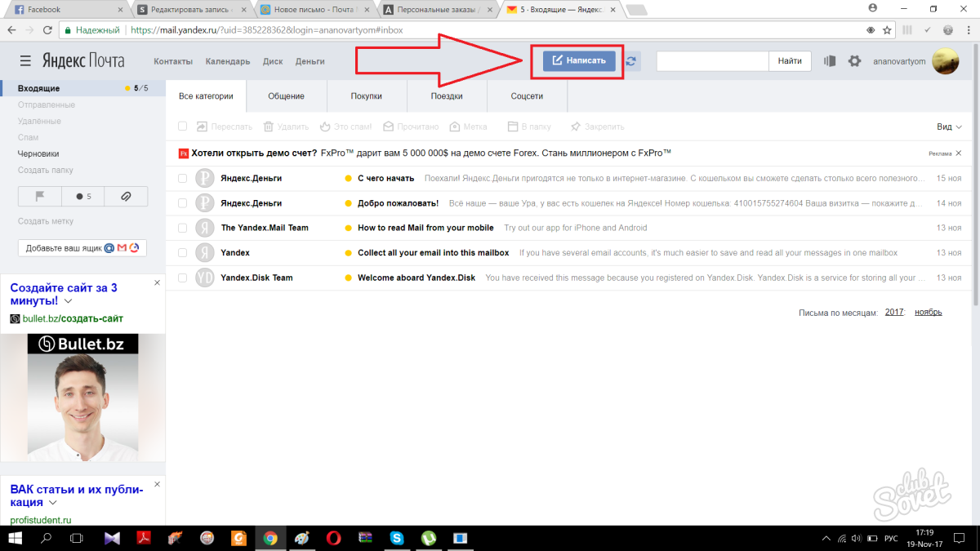Open the settings gear icon
Image resolution: width=980 pixels, height=551 pixels.
coord(854,61)
